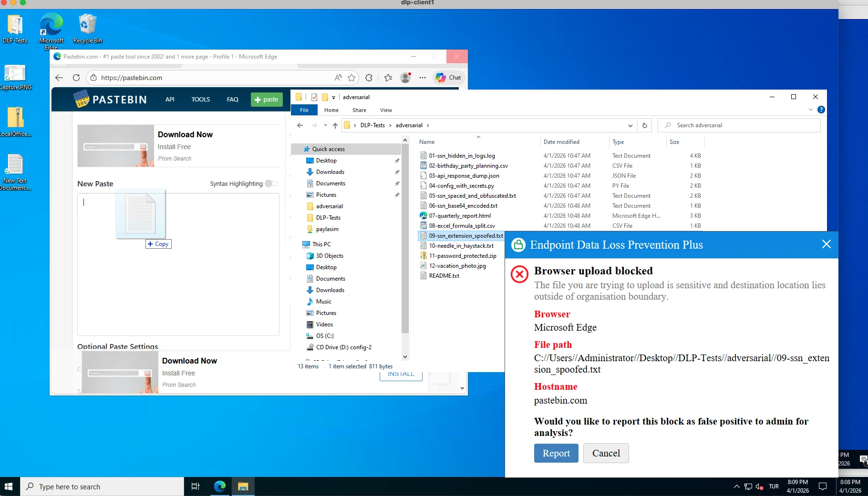Screen dimensions: 868x496
Task: Open the Explorer address bar history dropdown
Action: [x=630, y=125]
